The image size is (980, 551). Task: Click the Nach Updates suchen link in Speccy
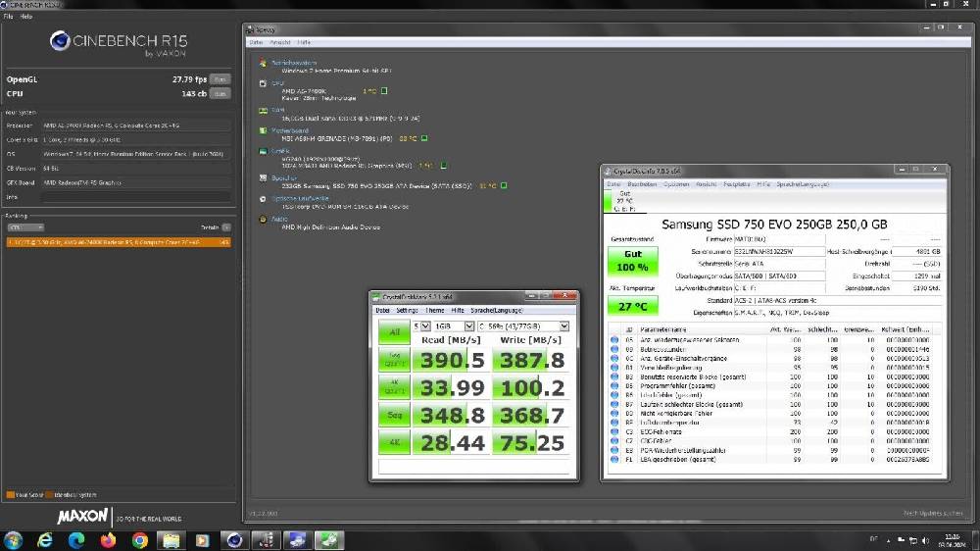(x=933, y=513)
